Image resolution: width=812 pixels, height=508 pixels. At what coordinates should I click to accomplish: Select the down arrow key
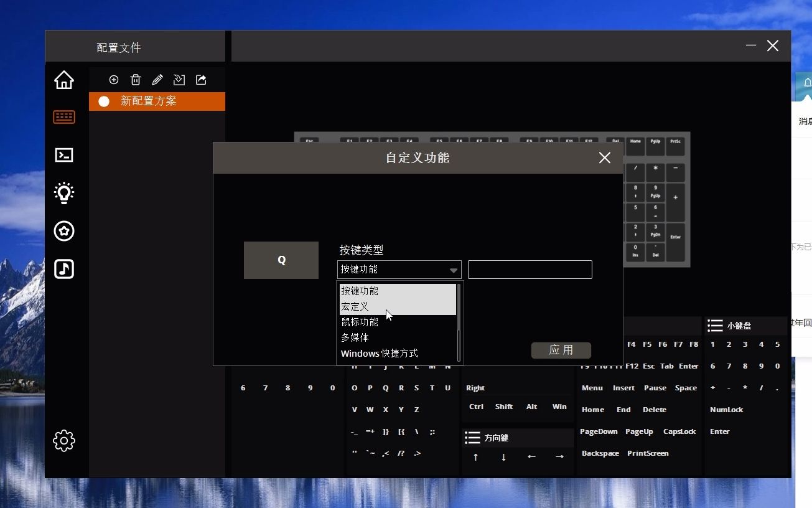click(x=504, y=457)
